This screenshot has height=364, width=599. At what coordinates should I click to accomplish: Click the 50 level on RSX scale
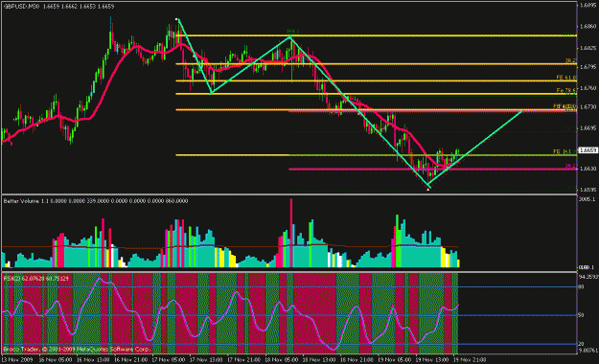[581, 315]
